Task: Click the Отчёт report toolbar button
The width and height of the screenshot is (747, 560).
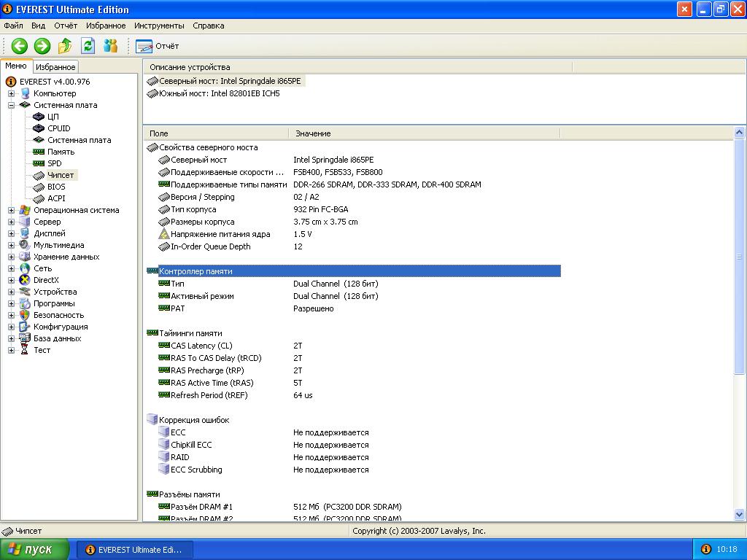Action: [x=158, y=46]
